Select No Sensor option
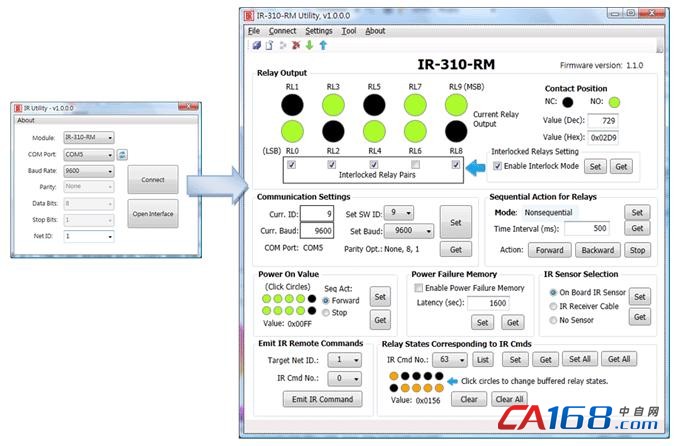 (553, 320)
